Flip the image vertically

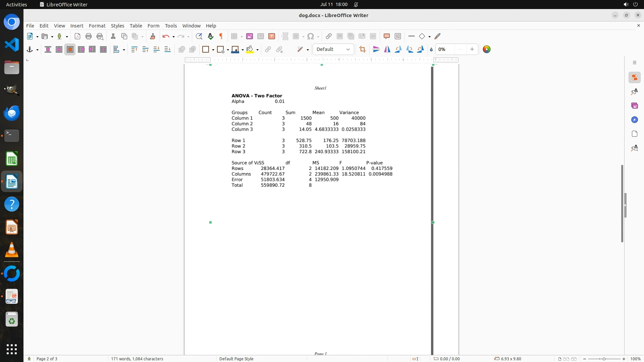[376, 50]
